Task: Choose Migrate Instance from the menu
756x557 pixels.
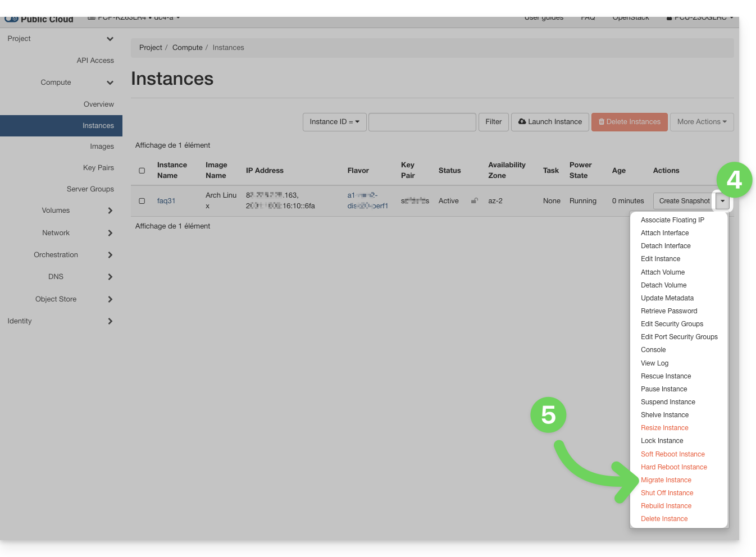Action: (x=666, y=480)
